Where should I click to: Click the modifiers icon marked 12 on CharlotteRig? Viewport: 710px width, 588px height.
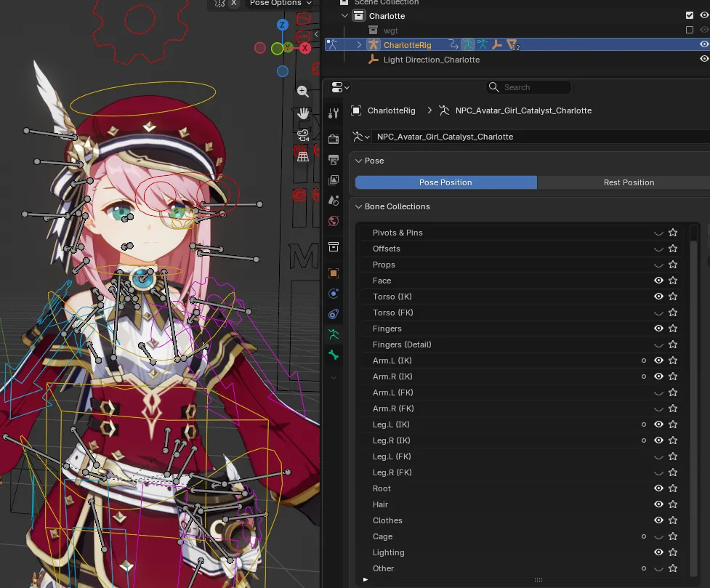pos(512,44)
